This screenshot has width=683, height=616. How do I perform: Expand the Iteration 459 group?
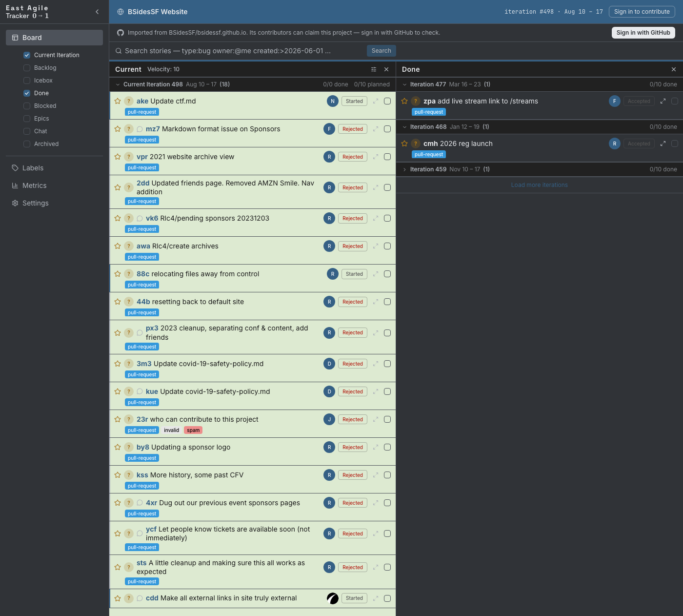click(404, 169)
